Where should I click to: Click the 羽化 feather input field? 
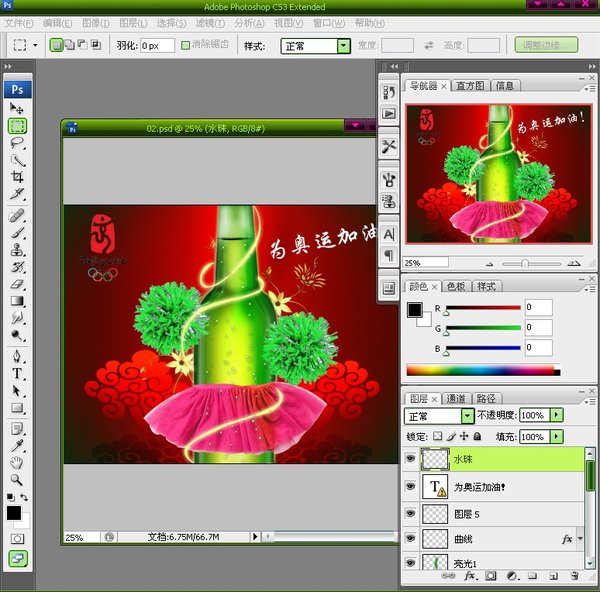tap(157, 46)
